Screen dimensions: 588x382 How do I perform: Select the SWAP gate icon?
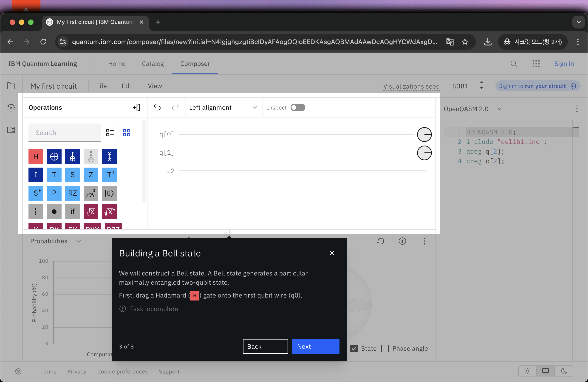tap(109, 156)
